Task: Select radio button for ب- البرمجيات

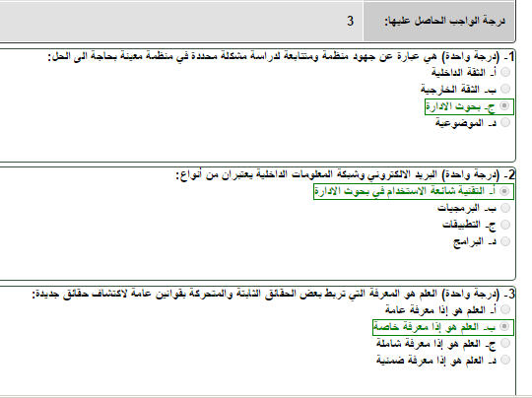Action: click(505, 208)
